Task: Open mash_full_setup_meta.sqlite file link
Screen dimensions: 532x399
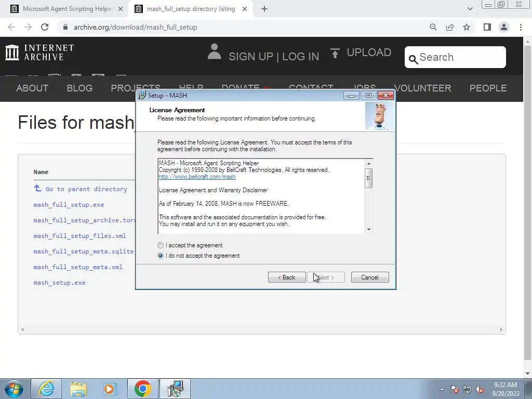Action: click(84, 251)
